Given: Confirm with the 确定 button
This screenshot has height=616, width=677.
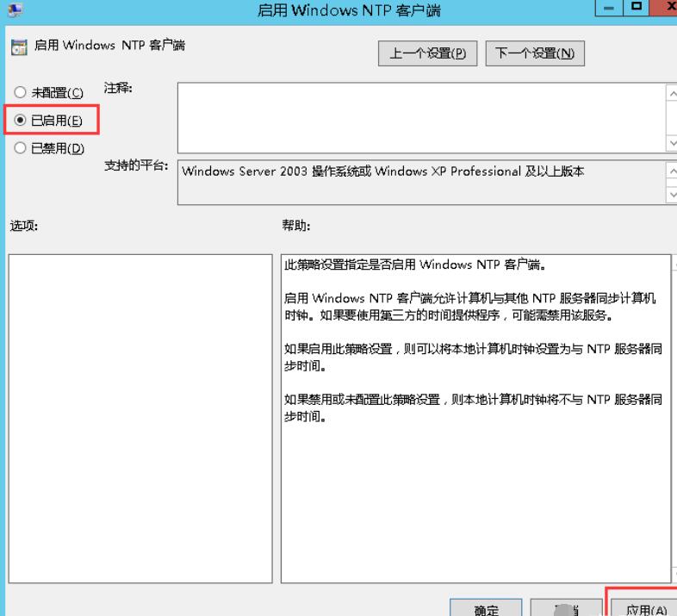Looking at the screenshot, I should pyautogui.click(x=486, y=608).
